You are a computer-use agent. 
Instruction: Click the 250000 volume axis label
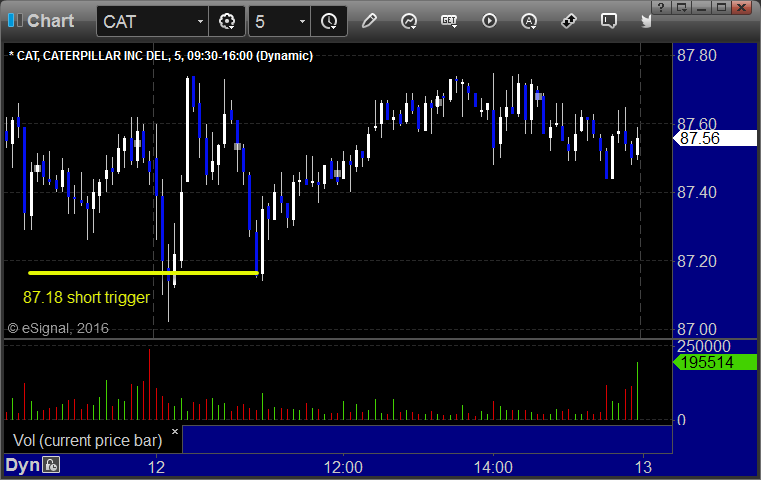point(703,346)
